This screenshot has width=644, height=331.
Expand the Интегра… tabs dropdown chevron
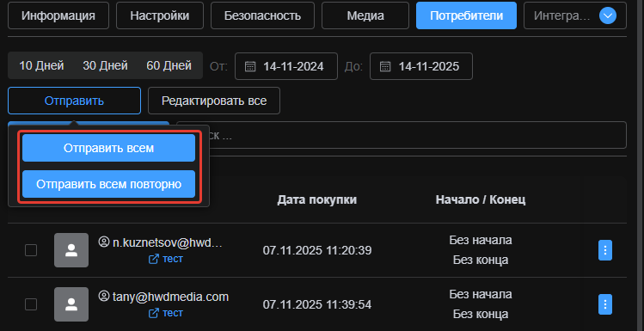[x=608, y=16]
